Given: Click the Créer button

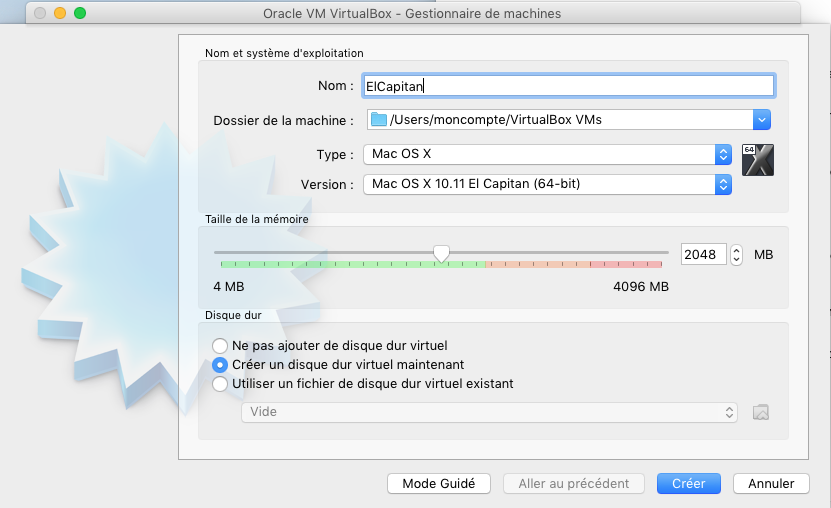Looking at the screenshot, I should [688, 484].
